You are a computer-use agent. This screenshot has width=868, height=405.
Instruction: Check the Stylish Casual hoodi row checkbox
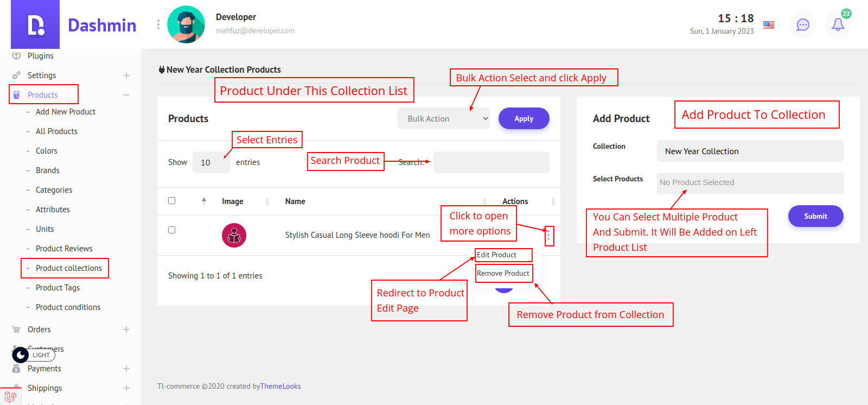click(x=172, y=230)
